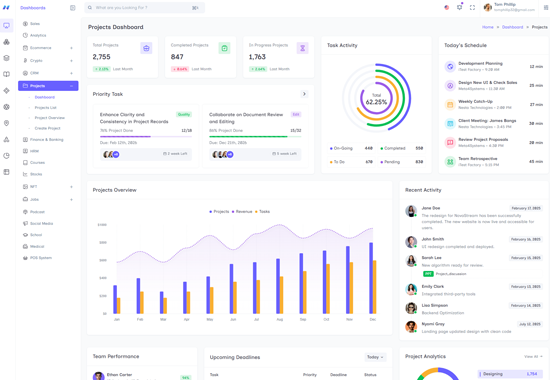
Task: Select Projects List submenu item
Action: click(x=46, y=108)
